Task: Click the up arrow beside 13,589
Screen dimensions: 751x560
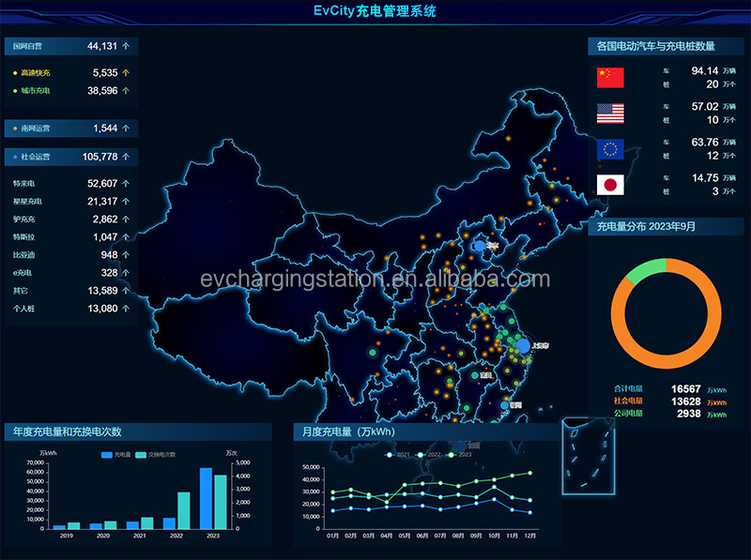Action: (126, 291)
